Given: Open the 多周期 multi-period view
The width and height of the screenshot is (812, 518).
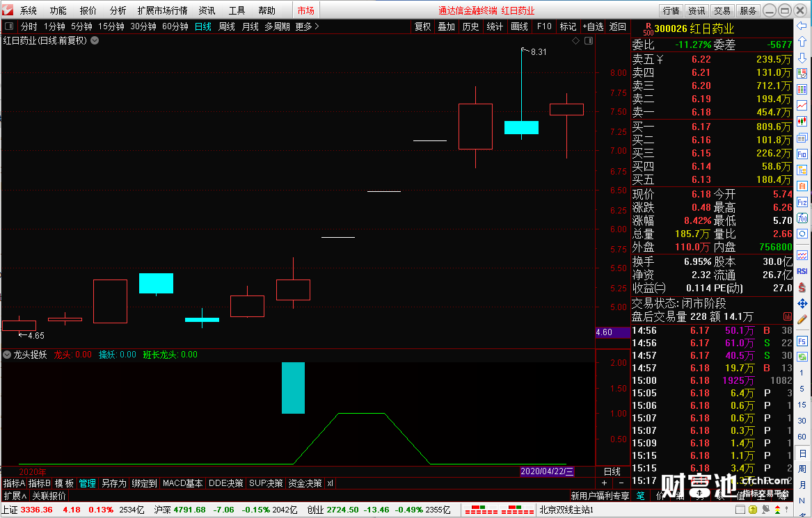Looking at the screenshot, I should click(x=277, y=26).
